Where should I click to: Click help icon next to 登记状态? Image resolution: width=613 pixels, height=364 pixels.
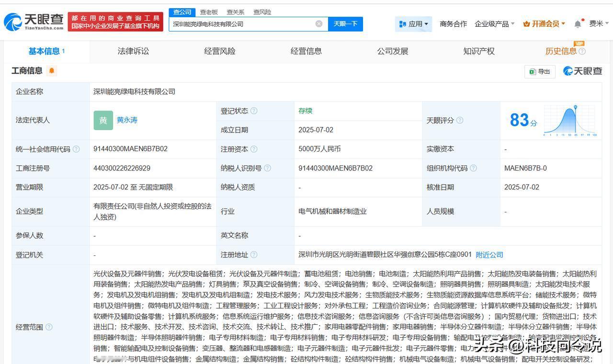(x=254, y=111)
